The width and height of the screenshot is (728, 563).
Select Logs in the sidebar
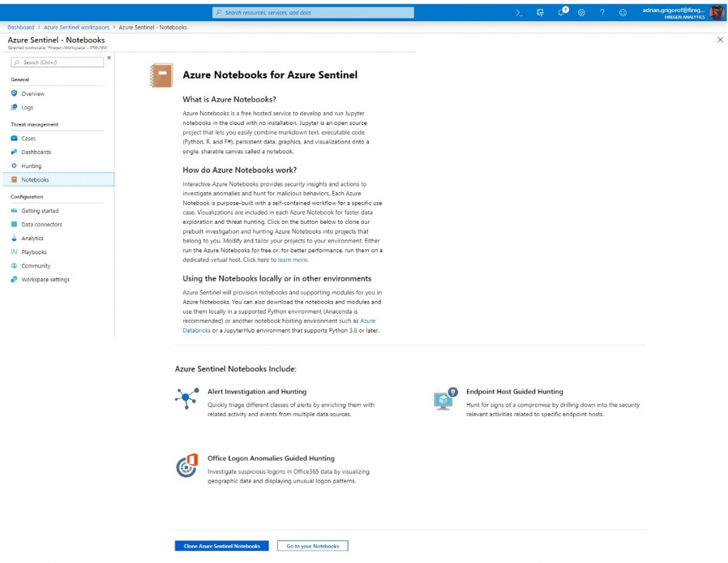coord(29,107)
